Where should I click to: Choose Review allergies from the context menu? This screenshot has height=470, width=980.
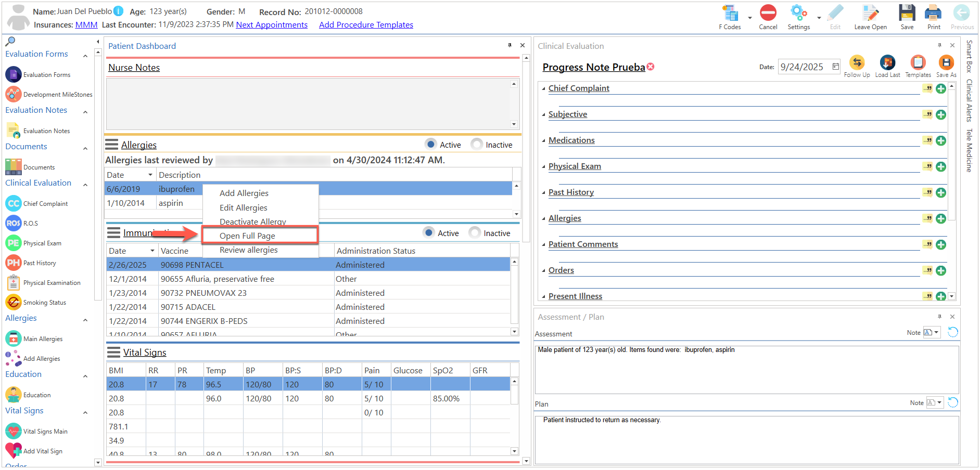[x=249, y=250]
